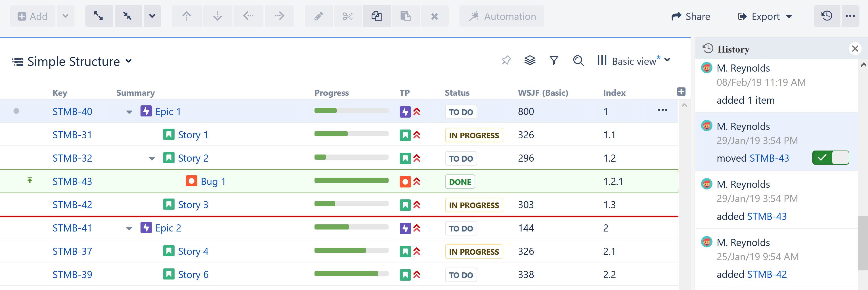
Task: Click the add column plus icon
Action: pyautogui.click(x=681, y=92)
